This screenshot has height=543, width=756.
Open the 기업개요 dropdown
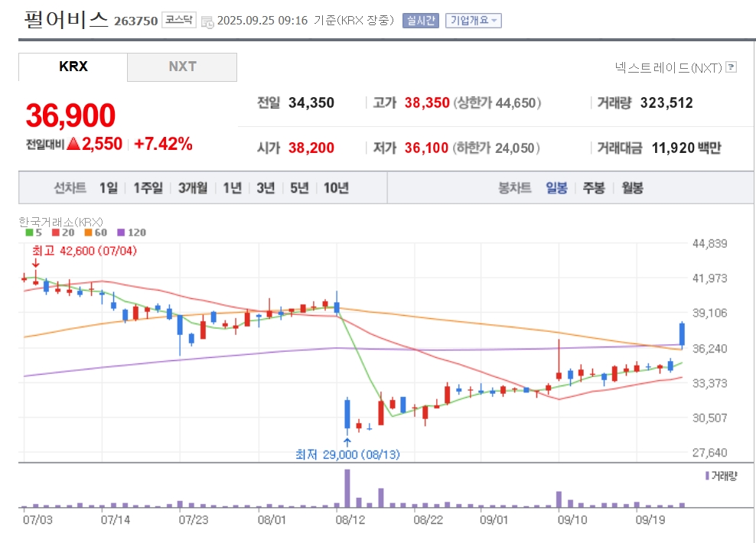(474, 21)
